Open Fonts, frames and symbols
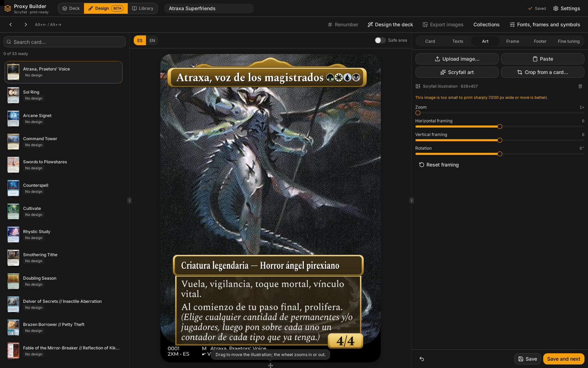 click(545, 25)
